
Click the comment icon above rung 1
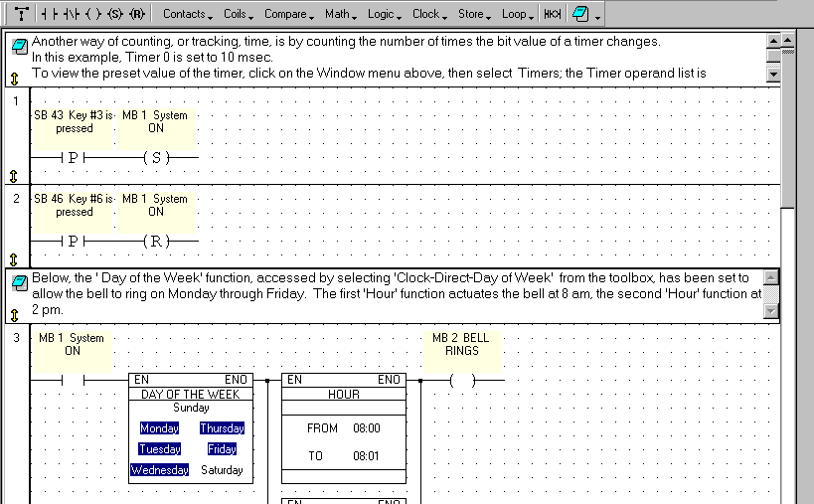(x=19, y=47)
